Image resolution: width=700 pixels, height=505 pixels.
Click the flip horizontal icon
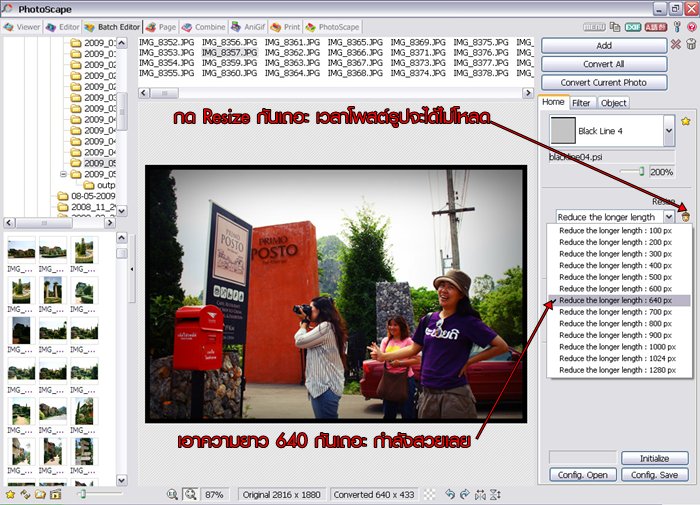[480, 494]
